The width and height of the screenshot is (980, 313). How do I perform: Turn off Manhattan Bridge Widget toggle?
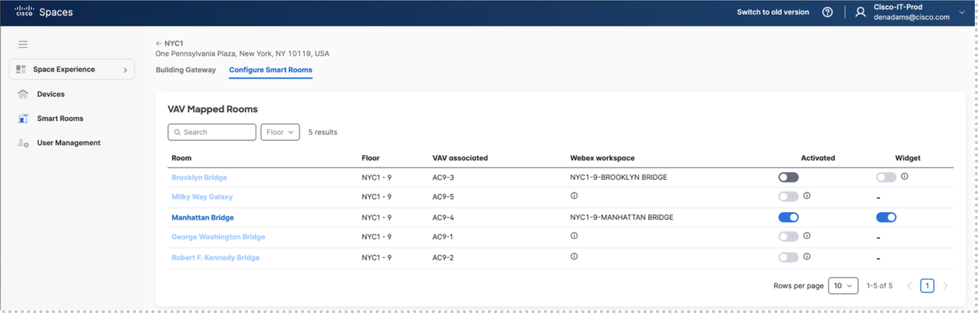pos(886,218)
